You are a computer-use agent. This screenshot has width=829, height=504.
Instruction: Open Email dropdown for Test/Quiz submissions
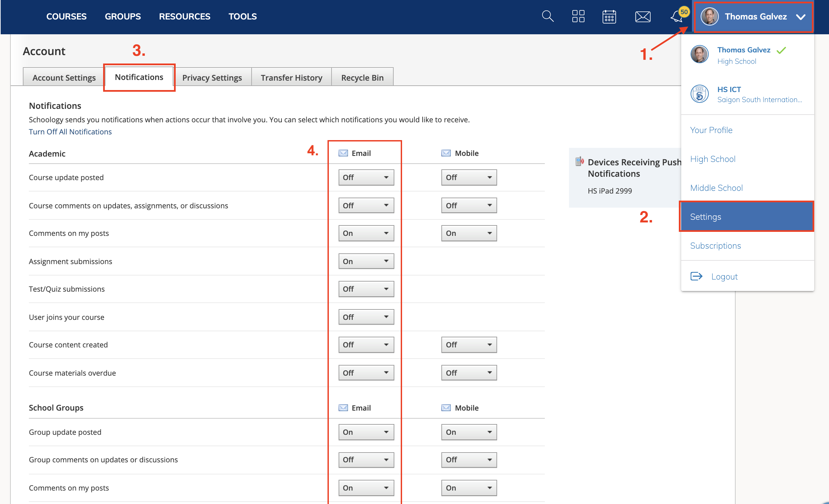click(366, 289)
